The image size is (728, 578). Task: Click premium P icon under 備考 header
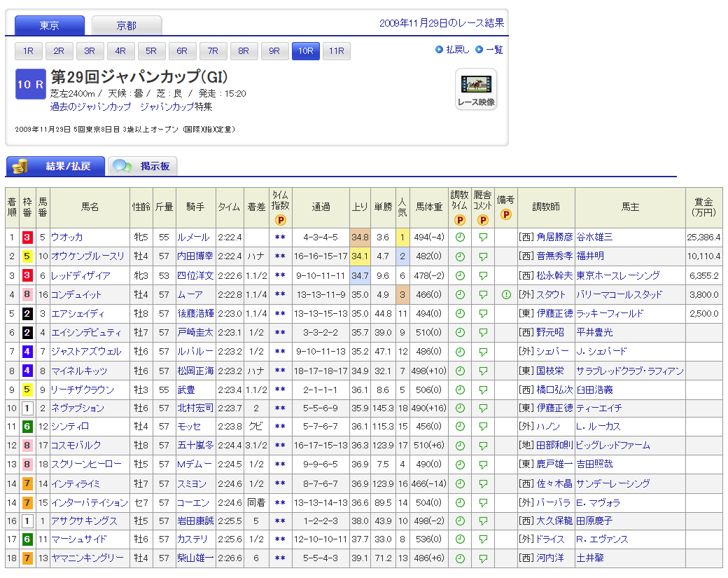[x=505, y=214]
